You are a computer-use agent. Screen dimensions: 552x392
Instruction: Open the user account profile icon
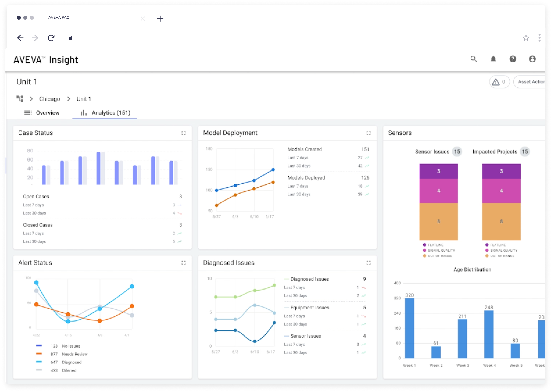click(532, 59)
